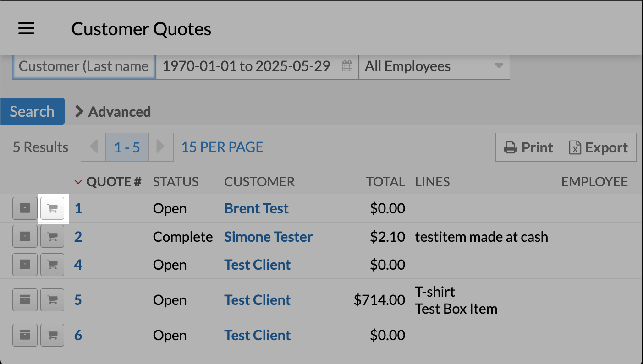Sort by the STATUS column header
Screen dimensions: 643x364
click(x=176, y=182)
